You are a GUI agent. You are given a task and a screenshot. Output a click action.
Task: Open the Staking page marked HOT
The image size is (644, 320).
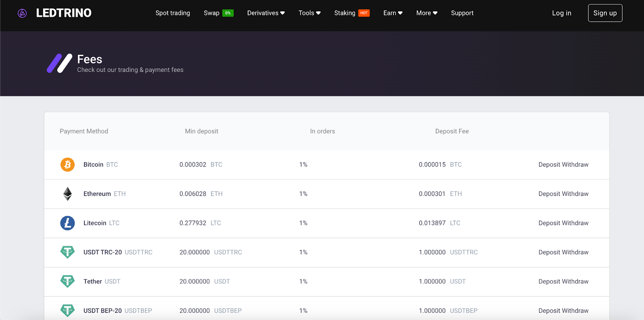pos(345,13)
